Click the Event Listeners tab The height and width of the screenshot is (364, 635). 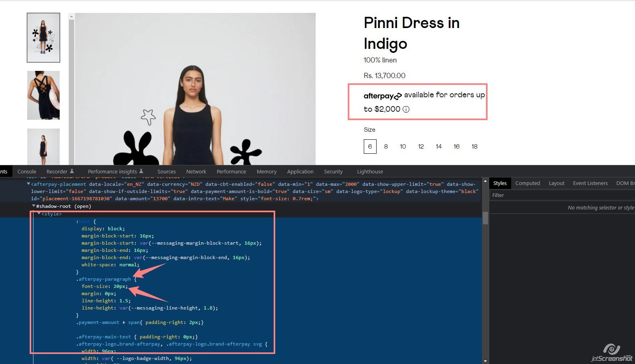[x=590, y=183]
